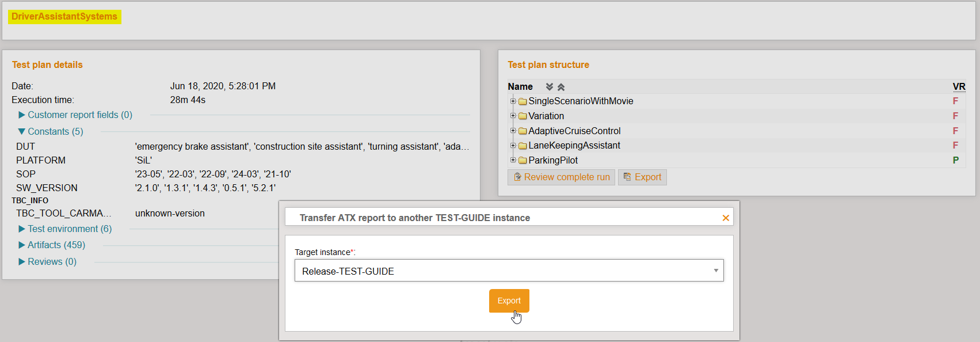980x342 pixels.
Task: Expand the LaneKeepingAssistant tree node
Action: (x=513, y=145)
